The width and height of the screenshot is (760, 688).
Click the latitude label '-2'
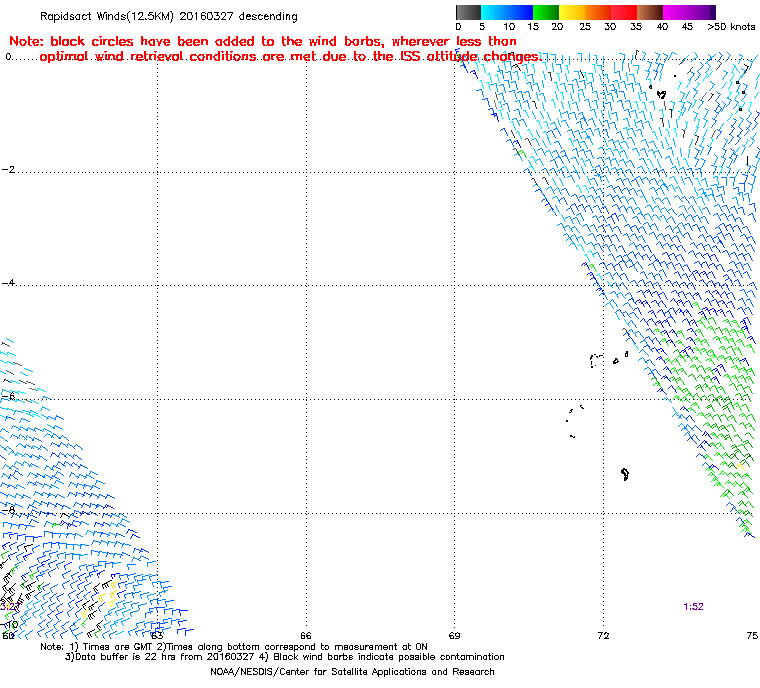tap(8, 170)
